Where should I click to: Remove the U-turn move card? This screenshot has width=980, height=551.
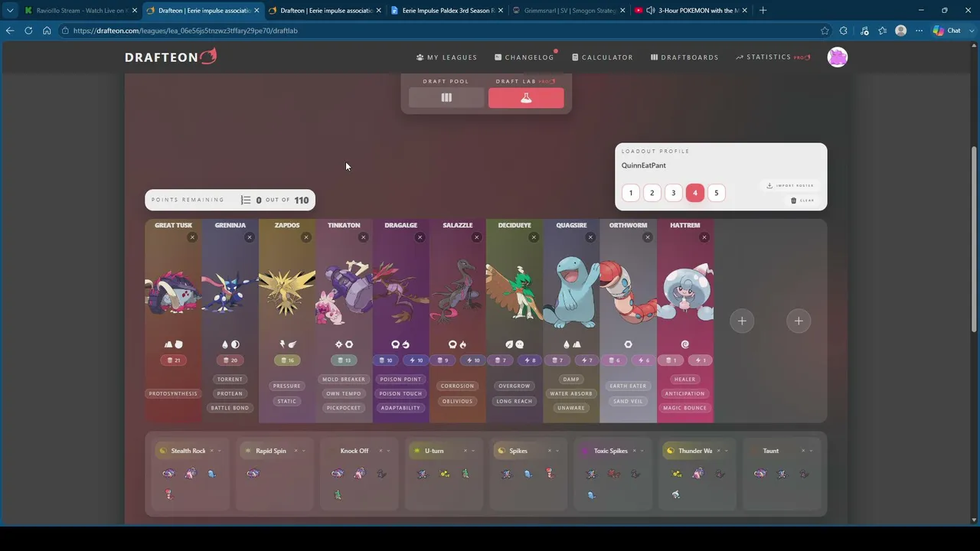[465, 451]
